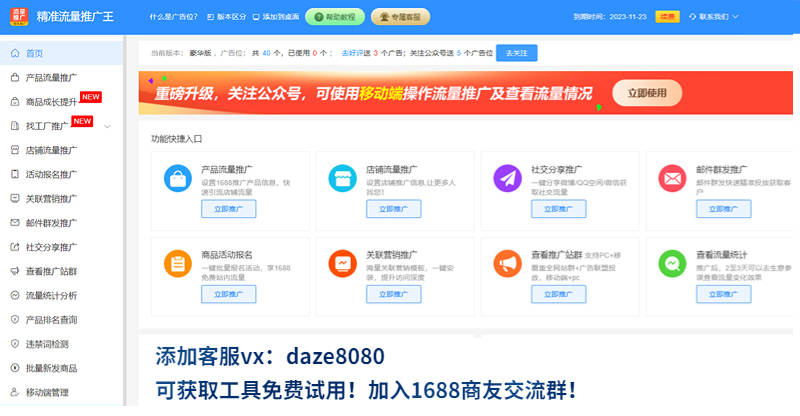Open the green 帮助教程 button
Viewport: 800px width, 416px height.
tap(335, 17)
